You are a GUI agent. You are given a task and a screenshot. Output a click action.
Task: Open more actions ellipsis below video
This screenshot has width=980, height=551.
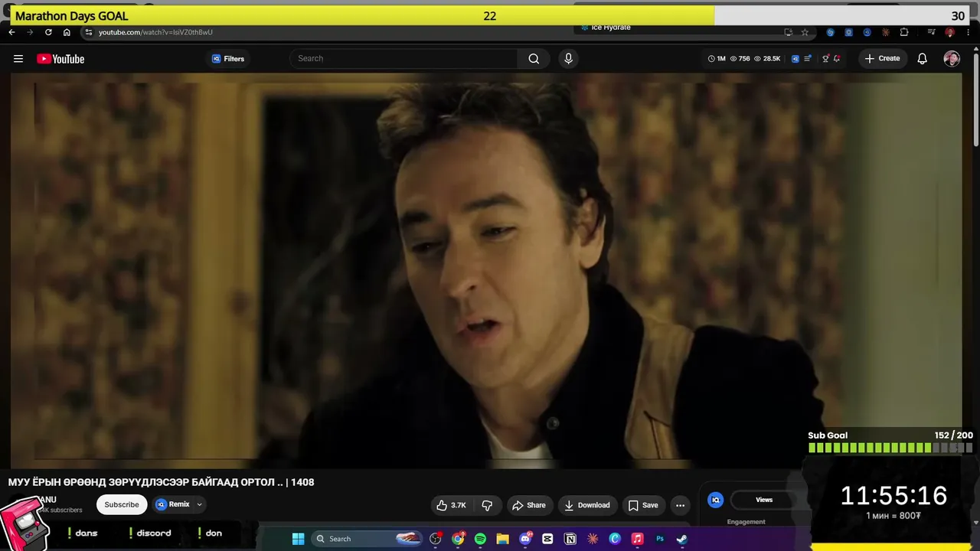680,505
